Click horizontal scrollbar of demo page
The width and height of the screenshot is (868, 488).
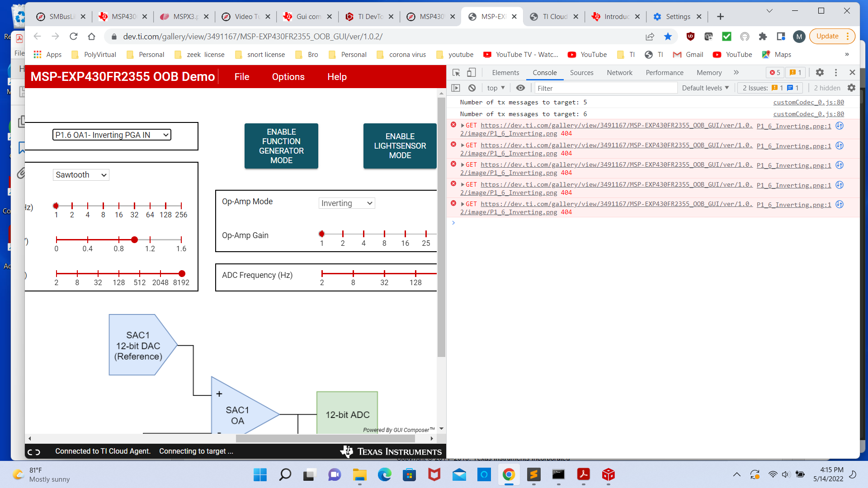pos(325,438)
